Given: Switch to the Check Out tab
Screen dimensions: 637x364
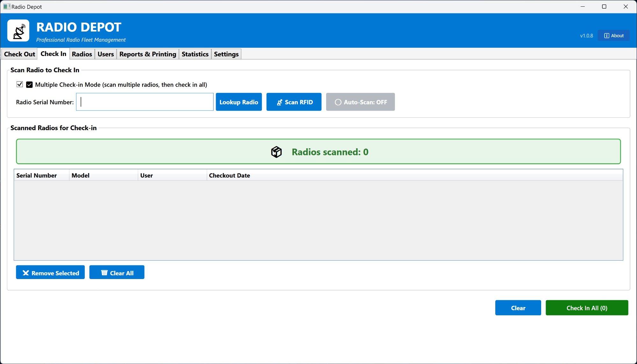Looking at the screenshot, I should coord(19,54).
